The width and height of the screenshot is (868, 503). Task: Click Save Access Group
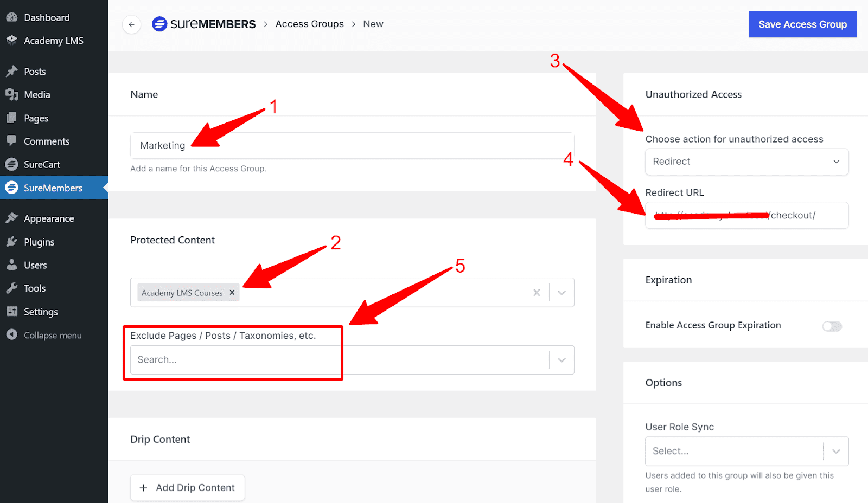click(x=802, y=24)
